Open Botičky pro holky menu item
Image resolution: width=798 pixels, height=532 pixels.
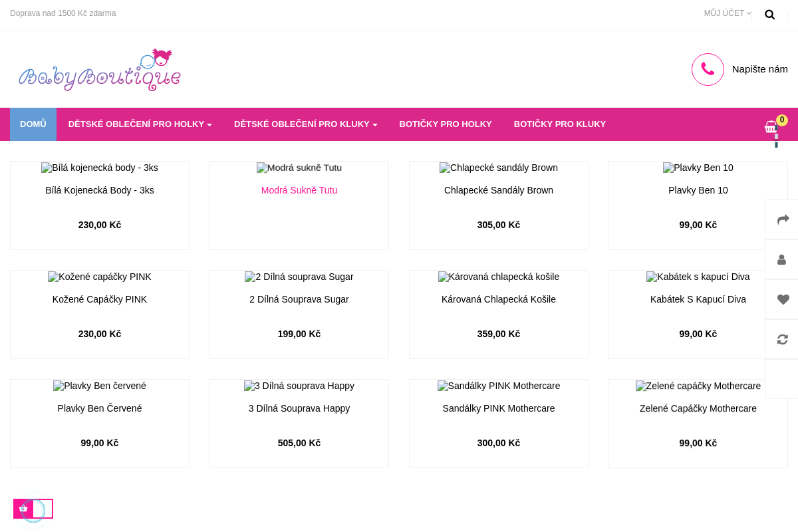coord(446,124)
